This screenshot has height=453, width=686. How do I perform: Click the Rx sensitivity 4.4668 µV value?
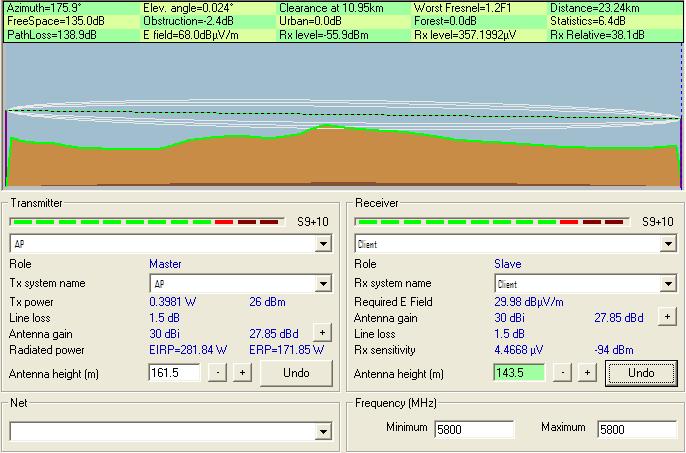[518, 350]
